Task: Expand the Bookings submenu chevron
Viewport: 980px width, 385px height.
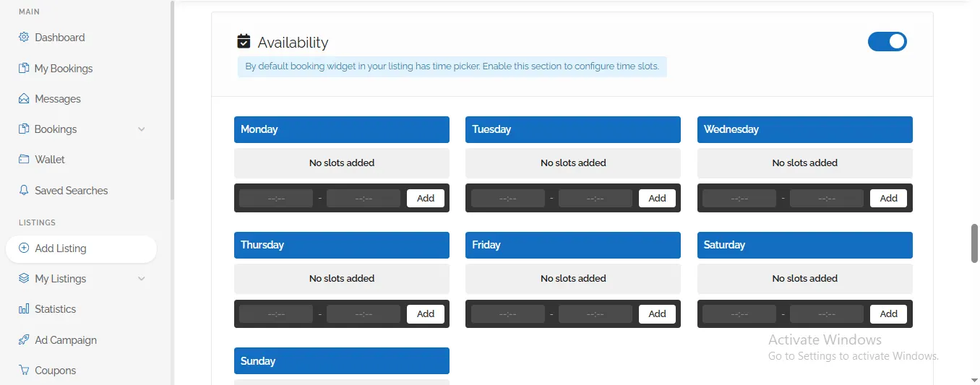Action: pyautogui.click(x=142, y=129)
